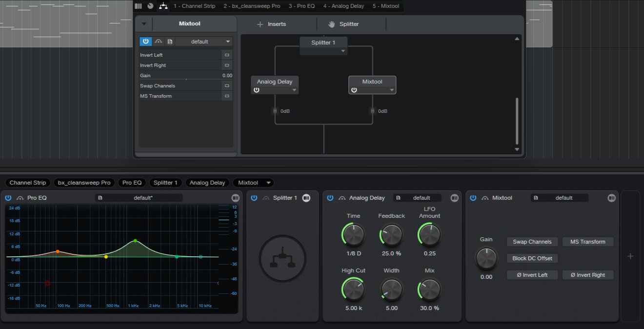The width and height of the screenshot is (644, 329).
Task: Click the Swap Channels button in Mixtool
Action: [532, 242]
